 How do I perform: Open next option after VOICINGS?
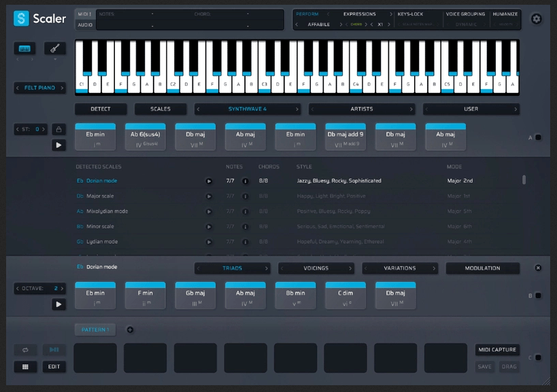(x=350, y=268)
